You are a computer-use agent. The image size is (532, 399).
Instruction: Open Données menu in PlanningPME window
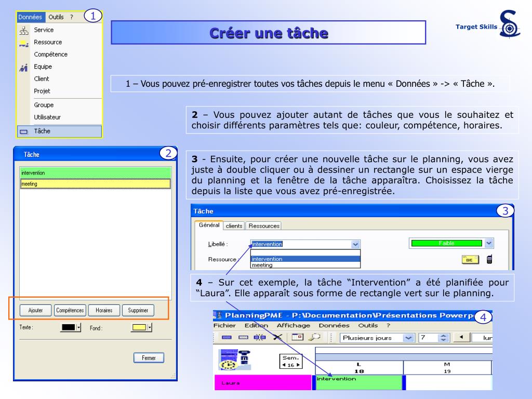[334, 325]
